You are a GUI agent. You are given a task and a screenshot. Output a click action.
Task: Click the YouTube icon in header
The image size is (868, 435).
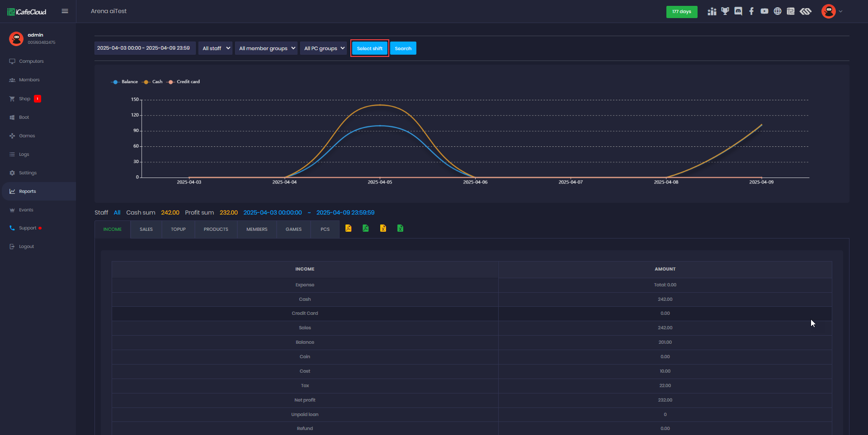click(764, 11)
